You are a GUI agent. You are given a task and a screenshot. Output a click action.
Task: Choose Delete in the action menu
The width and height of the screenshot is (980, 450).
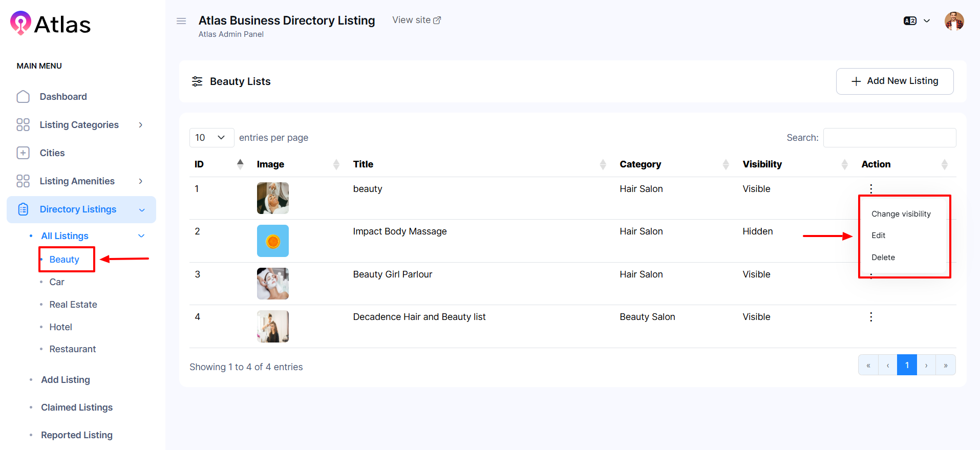(x=883, y=258)
